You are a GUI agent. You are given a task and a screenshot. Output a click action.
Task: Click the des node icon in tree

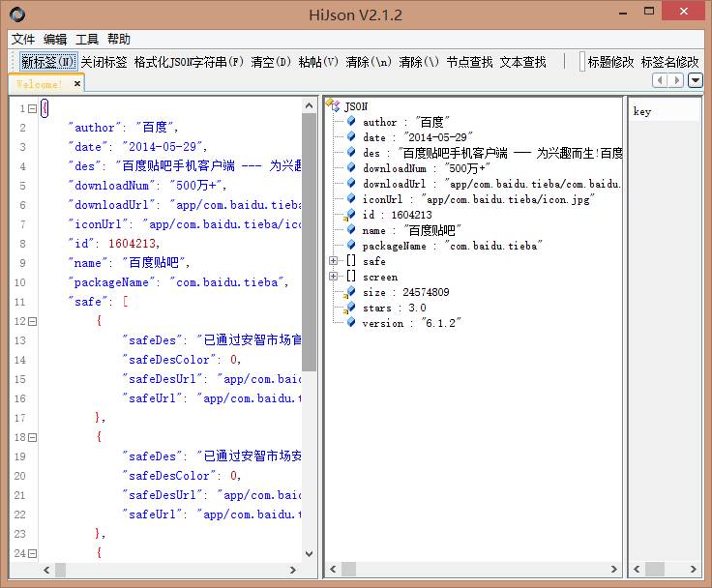pyautogui.click(x=351, y=152)
